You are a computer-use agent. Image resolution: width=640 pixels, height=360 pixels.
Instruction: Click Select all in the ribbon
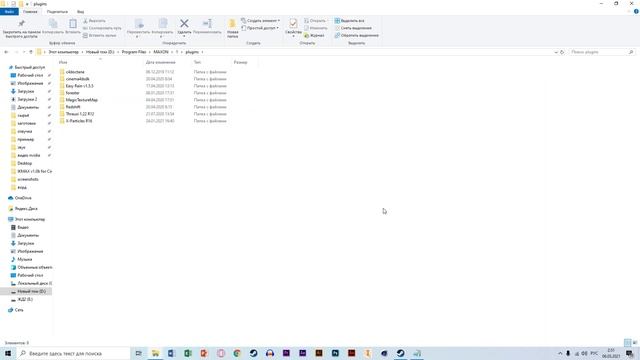[x=349, y=21]
